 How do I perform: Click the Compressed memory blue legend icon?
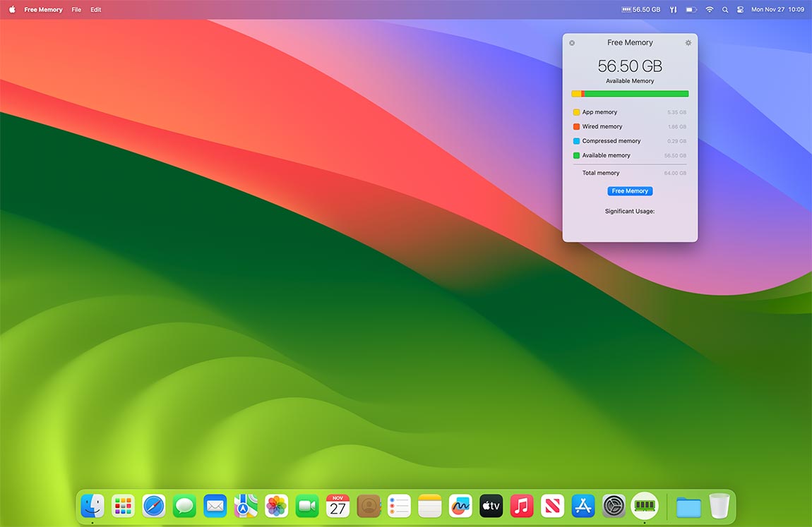[x=577, y=140]
